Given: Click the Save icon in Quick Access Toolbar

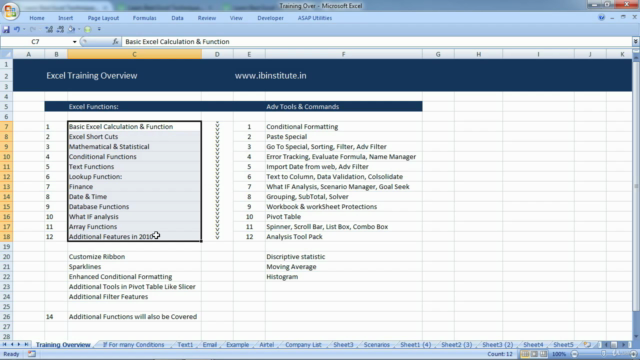Looking at the screenshot, I should pyautogui.click(x=6, y=29).
